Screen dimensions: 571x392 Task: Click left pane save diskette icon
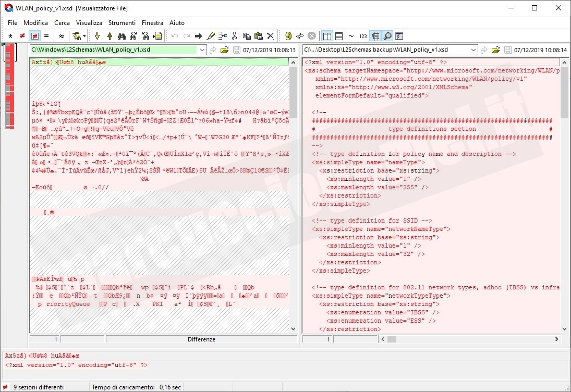[x=237, y=50]
